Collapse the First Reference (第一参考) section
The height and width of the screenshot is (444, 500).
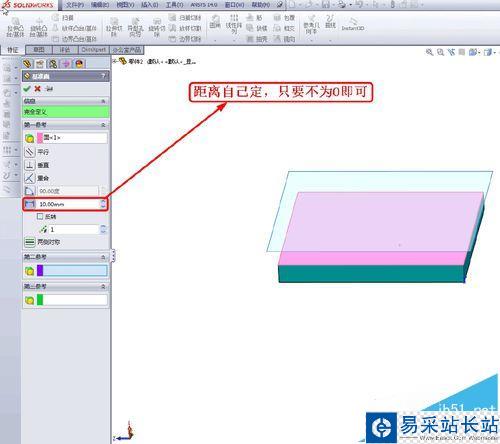[x=103, y=125]
